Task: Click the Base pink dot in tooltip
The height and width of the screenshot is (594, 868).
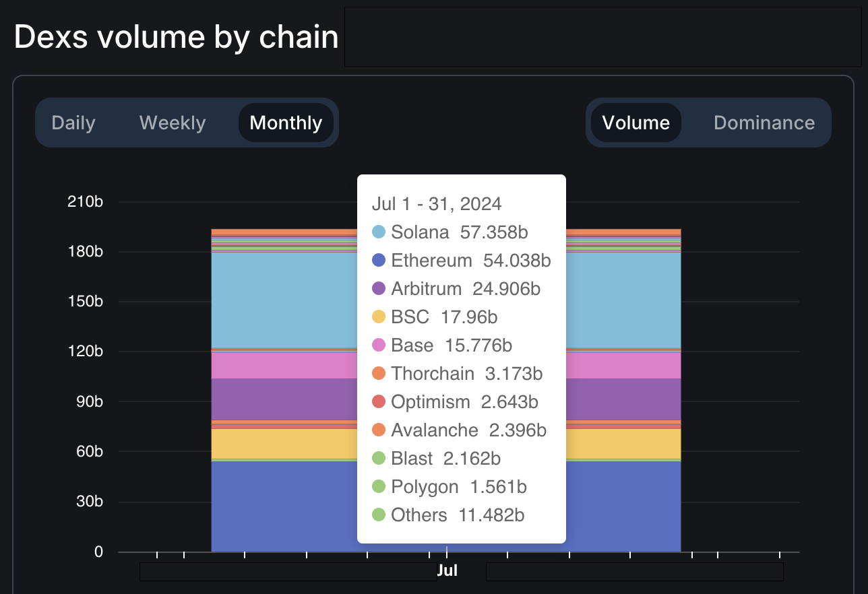Action: [x=379, y=345]
